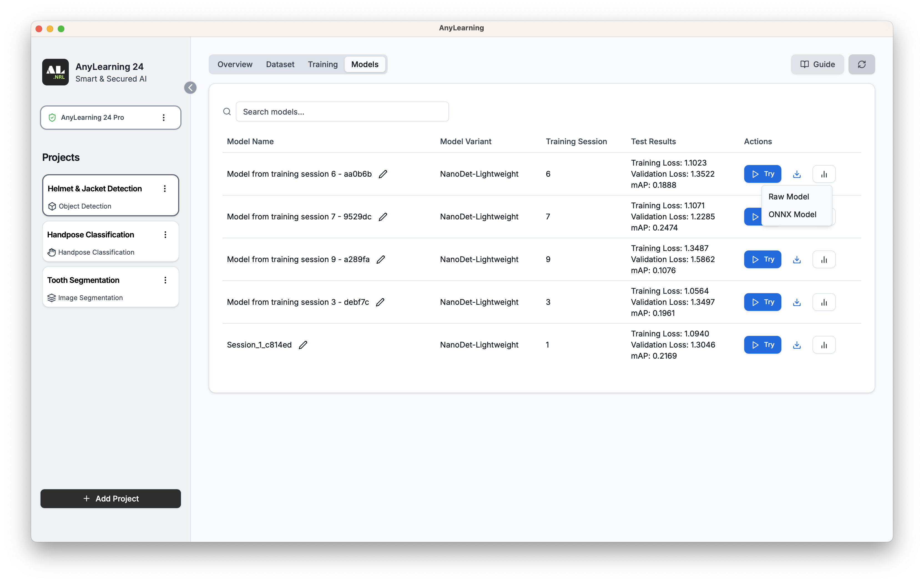Choose Raw Model from download menu
The image size is (924, 583).
click(x=789, y=197)
